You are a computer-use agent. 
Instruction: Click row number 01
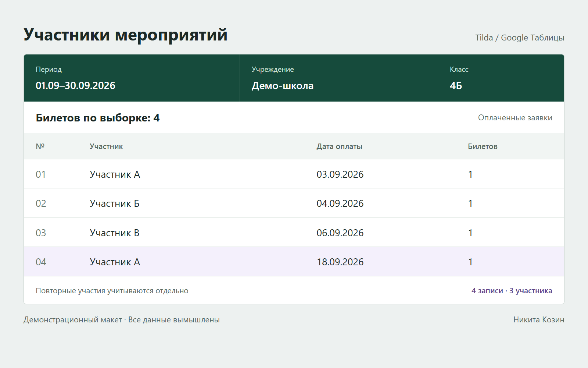(41, 174)
